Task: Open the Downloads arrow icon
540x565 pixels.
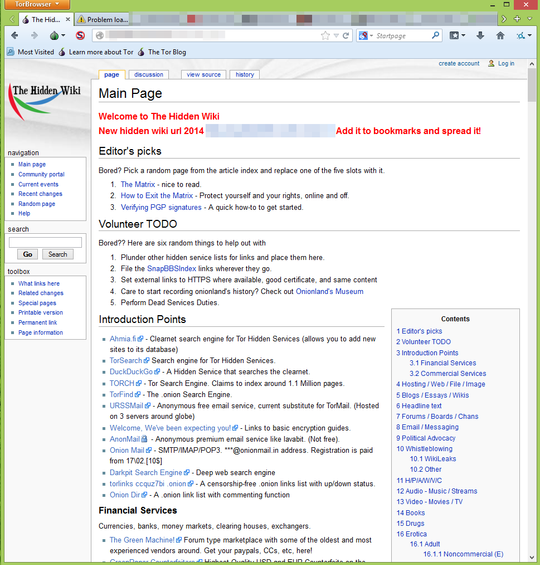Action: click(x=480, y=35)
